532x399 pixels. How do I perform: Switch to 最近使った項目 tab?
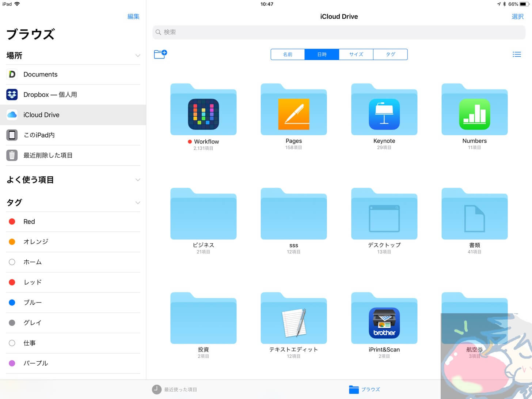[175, 389]
